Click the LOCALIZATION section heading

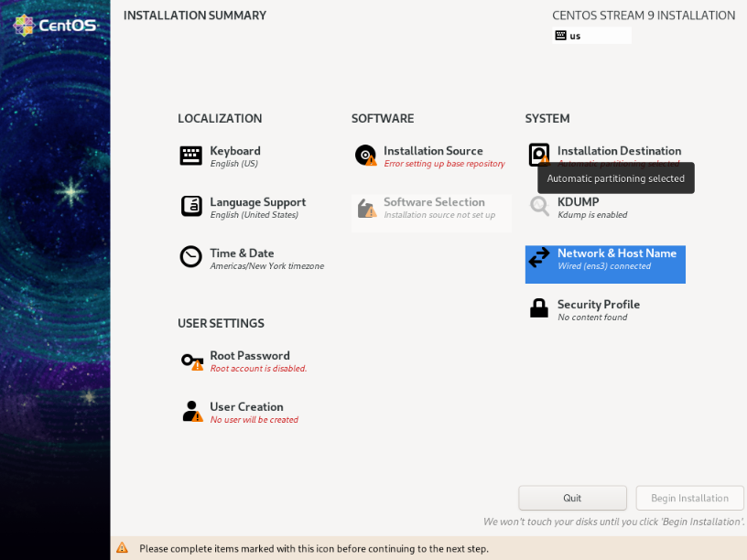[x=220, y=119]
